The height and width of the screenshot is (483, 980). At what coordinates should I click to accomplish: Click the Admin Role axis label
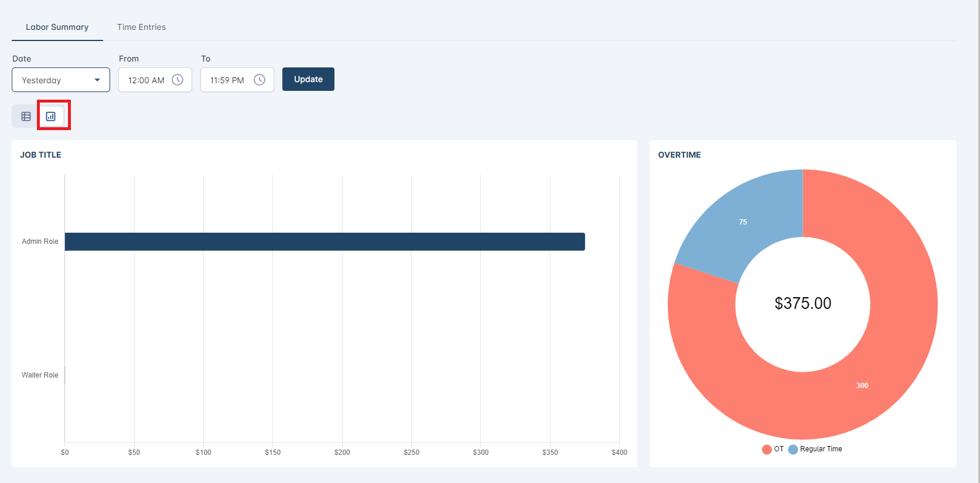(x=40, y=241)
